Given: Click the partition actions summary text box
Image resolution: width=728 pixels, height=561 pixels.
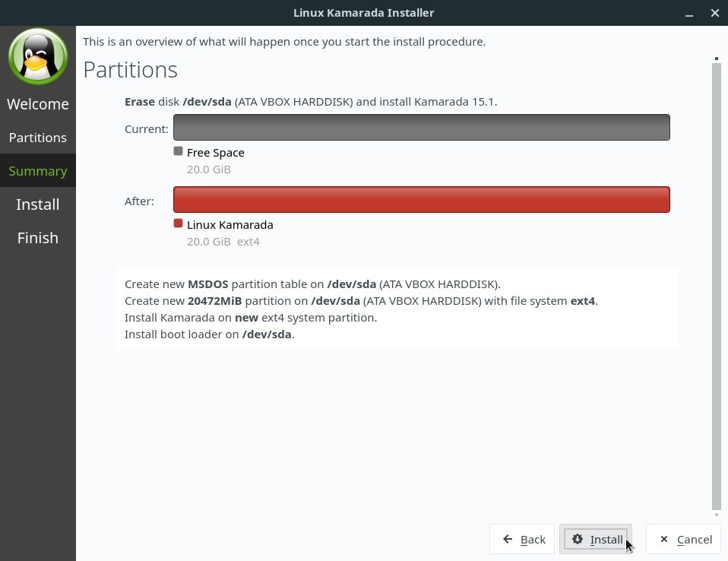Looking at the screenshot, I should click(396, 309).
